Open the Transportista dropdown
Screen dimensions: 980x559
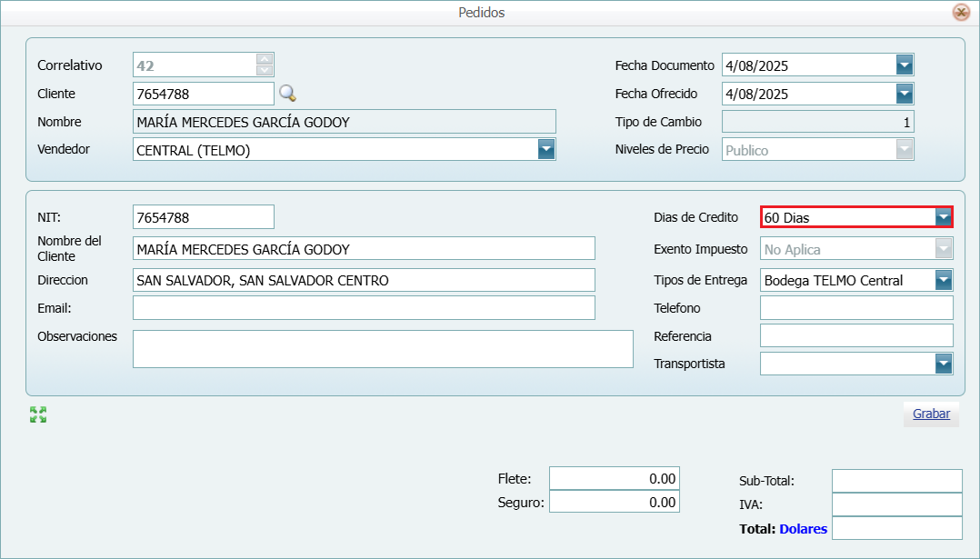[x=944, y=364]
